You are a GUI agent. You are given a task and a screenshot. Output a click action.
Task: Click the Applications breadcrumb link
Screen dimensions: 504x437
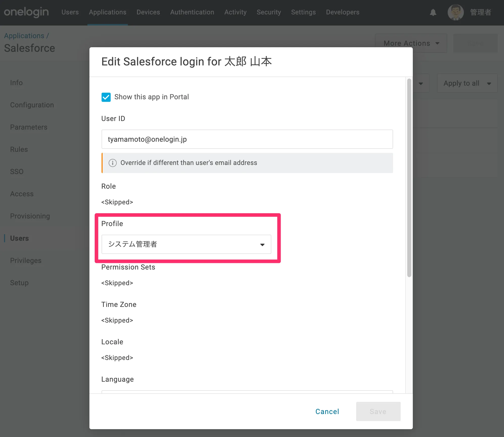coord(24,36)
